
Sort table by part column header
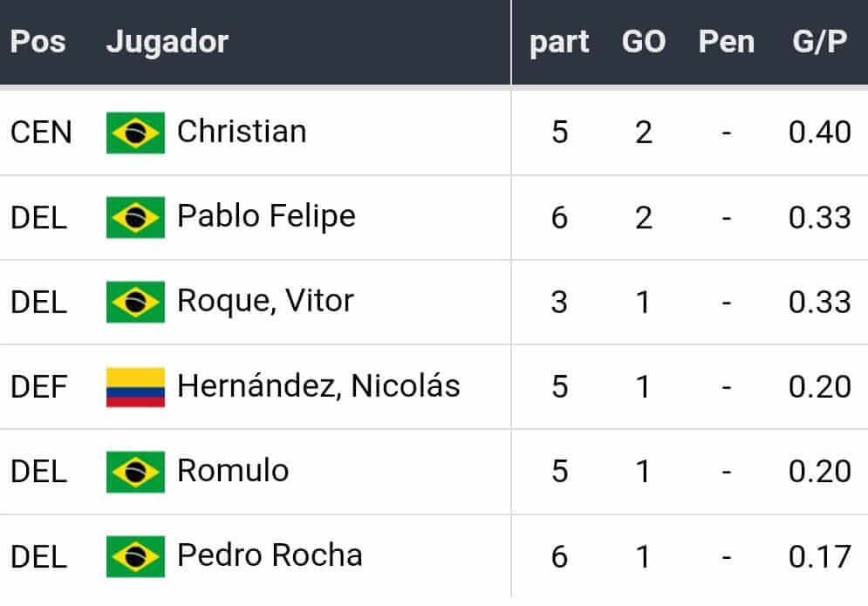click(x=559, y=42)
